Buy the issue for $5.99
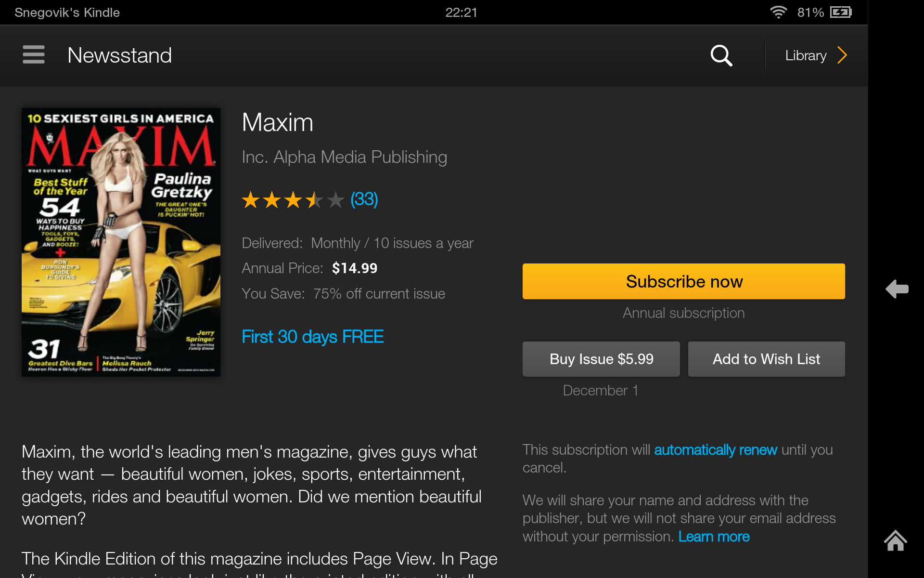The height and width of the screenshot is (578, 924). click(x=601, y=359)
